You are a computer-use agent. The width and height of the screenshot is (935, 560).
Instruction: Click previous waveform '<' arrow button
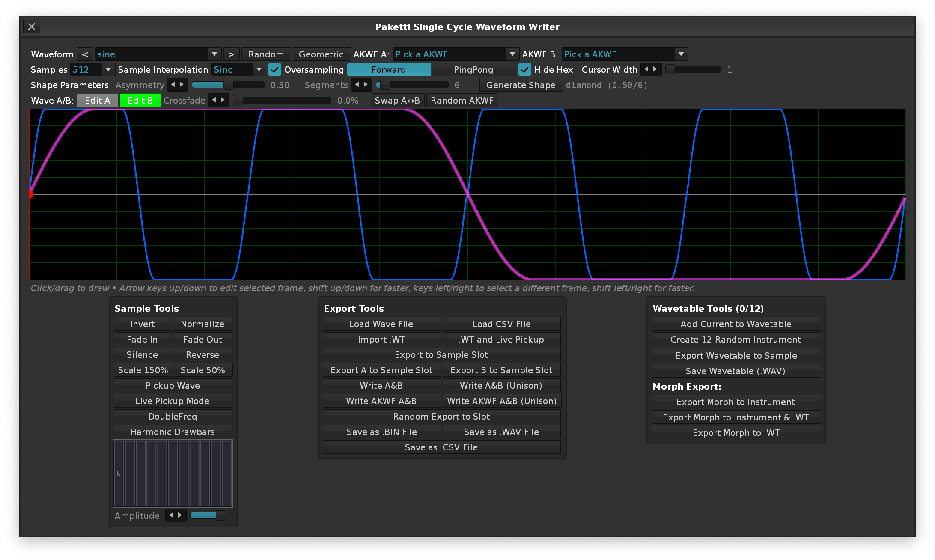[85, 54]
